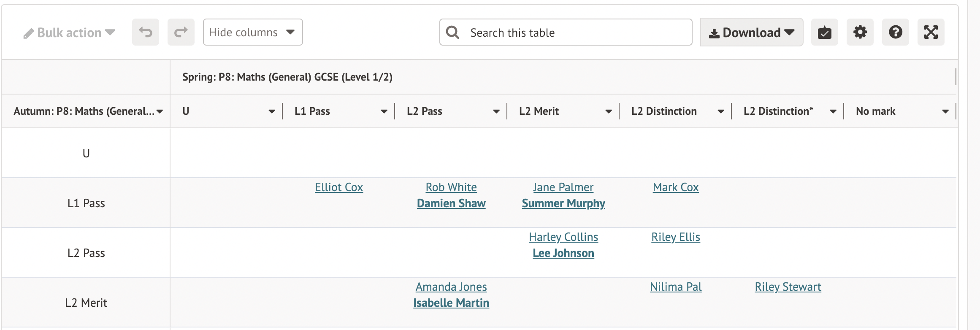Expand table to fullscreen
The height and width of the screenshot is (330, 980).
(x=931, y=32)
